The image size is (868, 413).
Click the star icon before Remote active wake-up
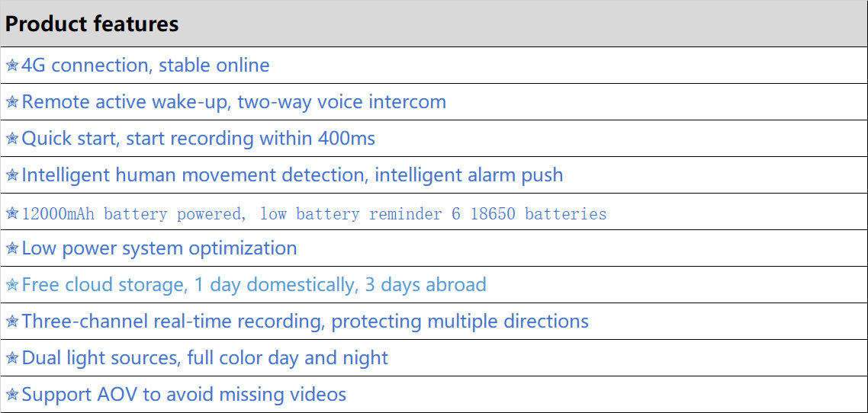[x=12, y=102]
